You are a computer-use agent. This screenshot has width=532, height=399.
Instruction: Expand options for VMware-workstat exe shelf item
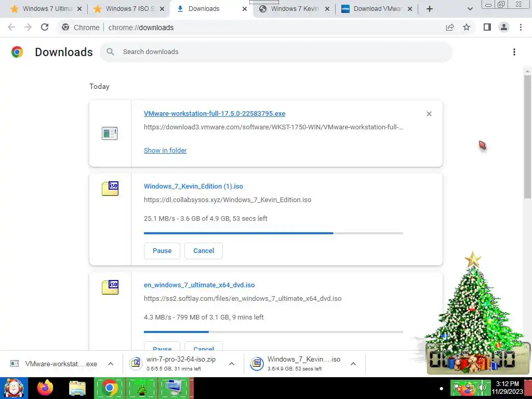pyautogui.click(x=111, y=364)
